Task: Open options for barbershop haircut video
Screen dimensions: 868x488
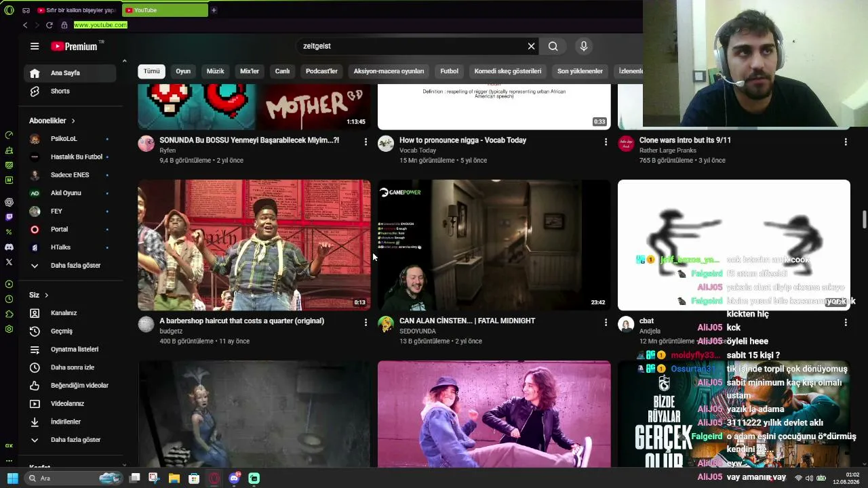Action: [366, 323]
